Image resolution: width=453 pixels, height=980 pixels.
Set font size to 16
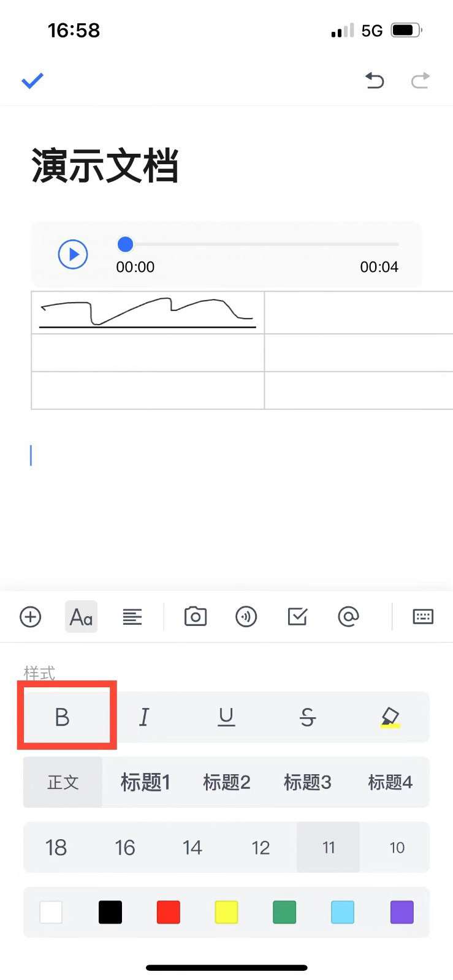pos(125,848)
